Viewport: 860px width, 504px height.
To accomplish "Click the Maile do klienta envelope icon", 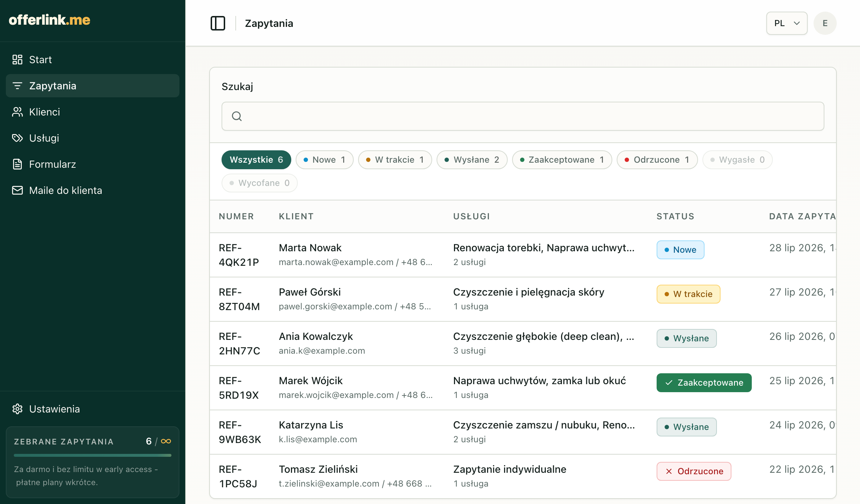I will (x=17, y=190).
